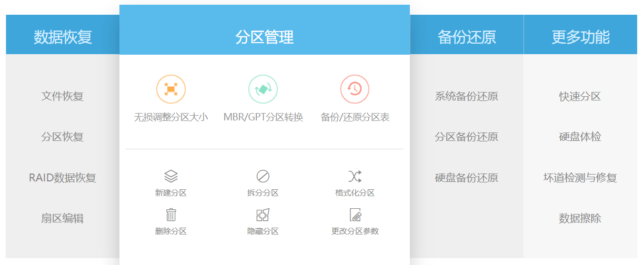Viewport: 644px width, 265px height.
Task: Click the red 备份/还原分区表 clock icon
Action: pos(355,89)
